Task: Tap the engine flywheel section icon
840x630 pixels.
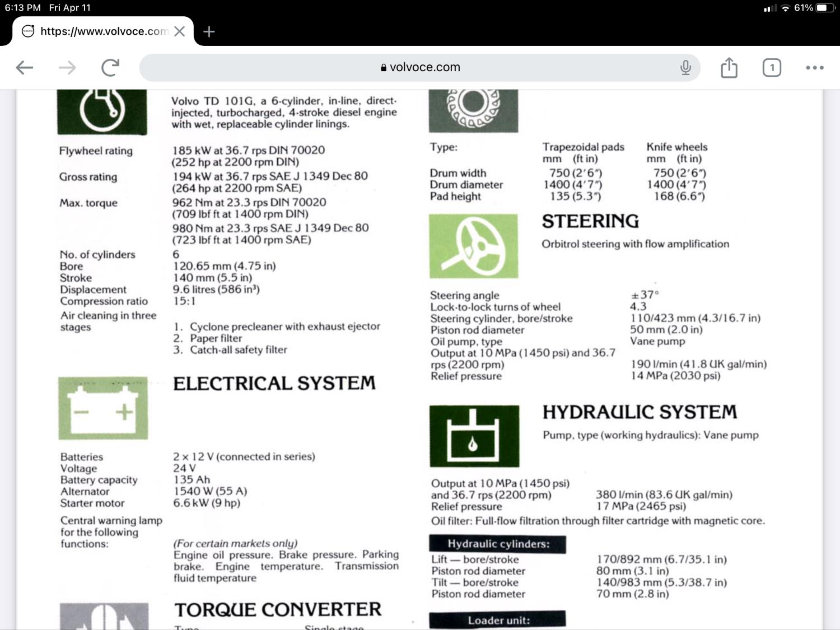Action: tap(102, 111)
